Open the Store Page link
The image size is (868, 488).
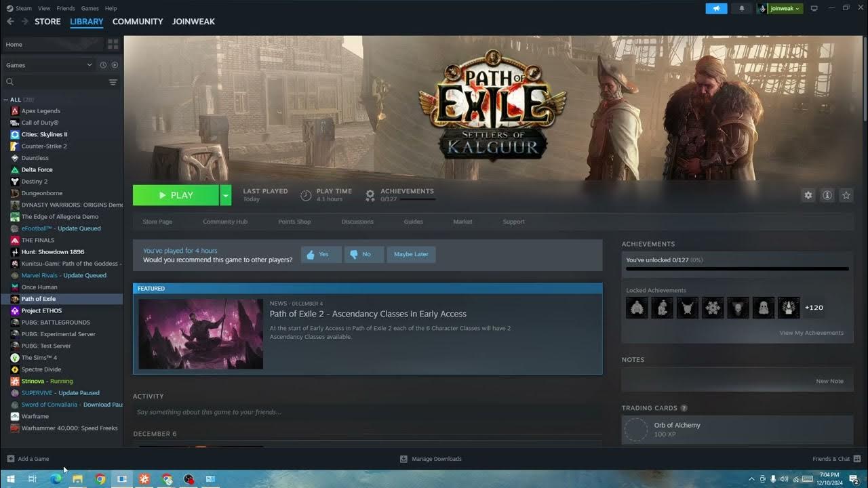coord(157,222)
